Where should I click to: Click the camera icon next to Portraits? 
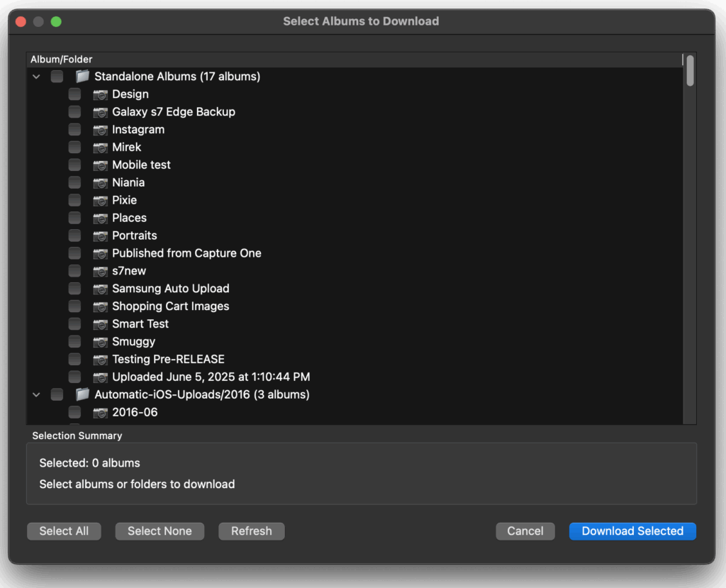click(101, 235)
